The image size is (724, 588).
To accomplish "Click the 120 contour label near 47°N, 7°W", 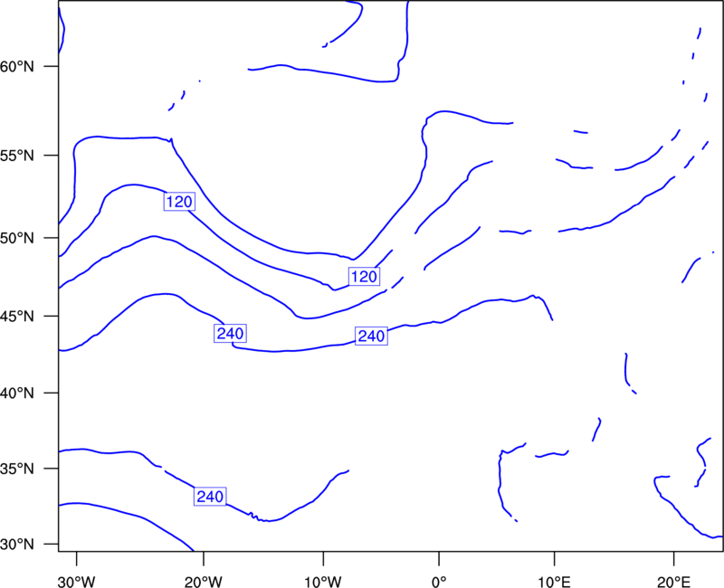I will click(x=365, y=277).
